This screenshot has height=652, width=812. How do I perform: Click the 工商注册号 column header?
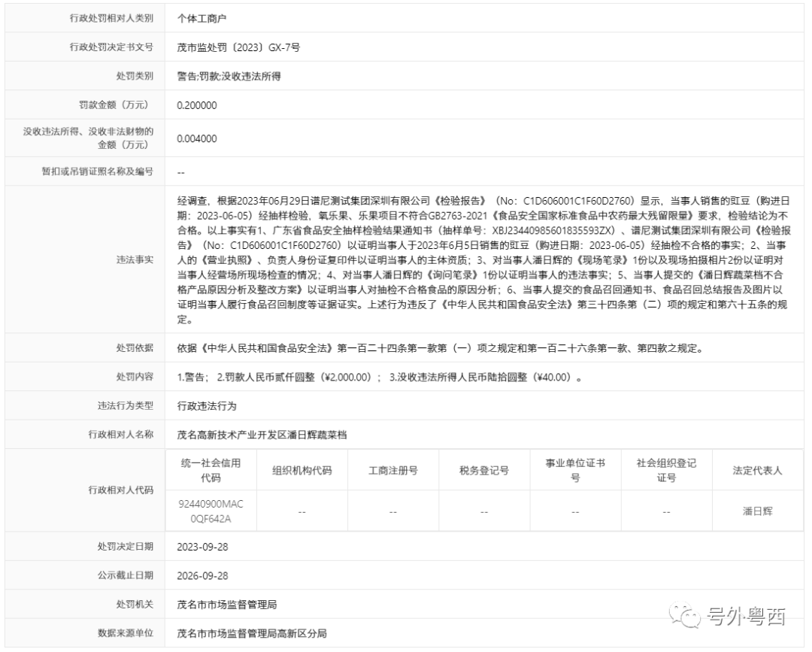[x=393, y=470]
